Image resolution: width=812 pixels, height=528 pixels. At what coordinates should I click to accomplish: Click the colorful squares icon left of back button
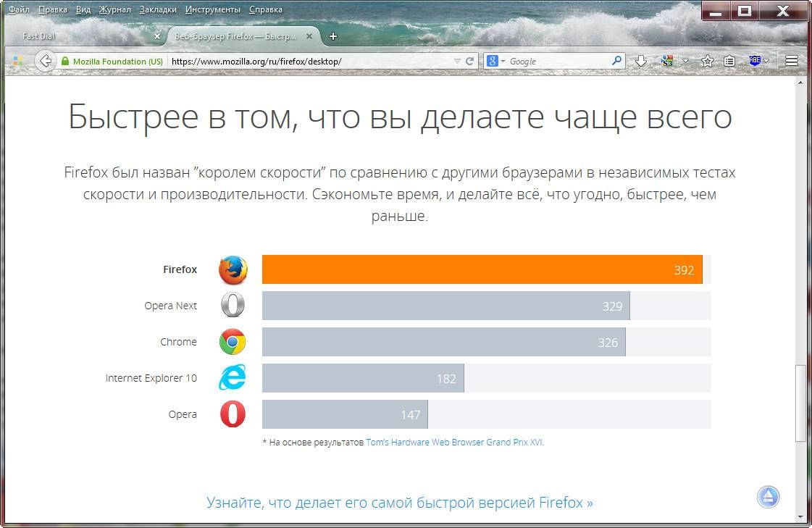coord(18,61)
